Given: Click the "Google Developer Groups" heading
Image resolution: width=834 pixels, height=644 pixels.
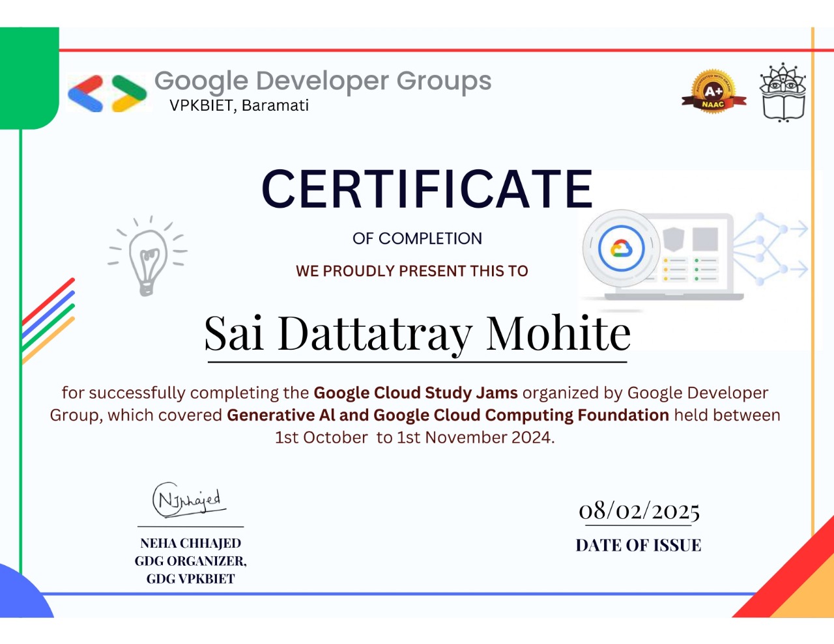Looking at the screenshot, I should 323,81.
